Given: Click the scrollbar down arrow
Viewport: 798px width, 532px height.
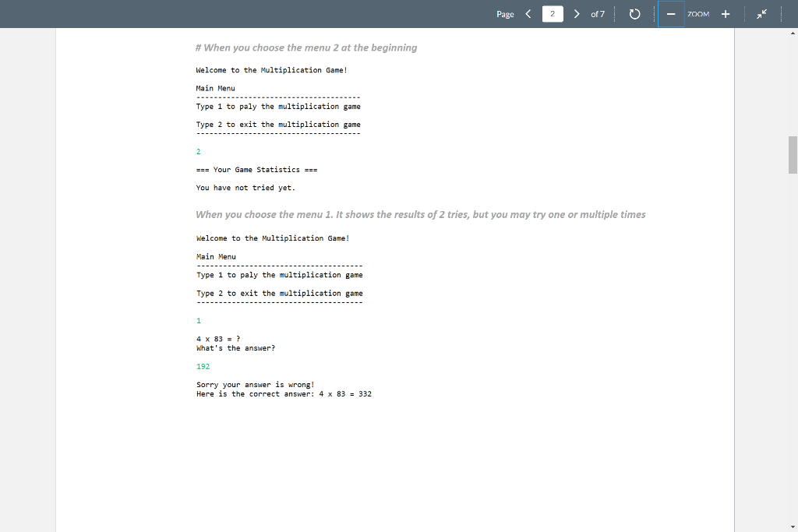Looking at the screenshot, I should pos(793,527).
